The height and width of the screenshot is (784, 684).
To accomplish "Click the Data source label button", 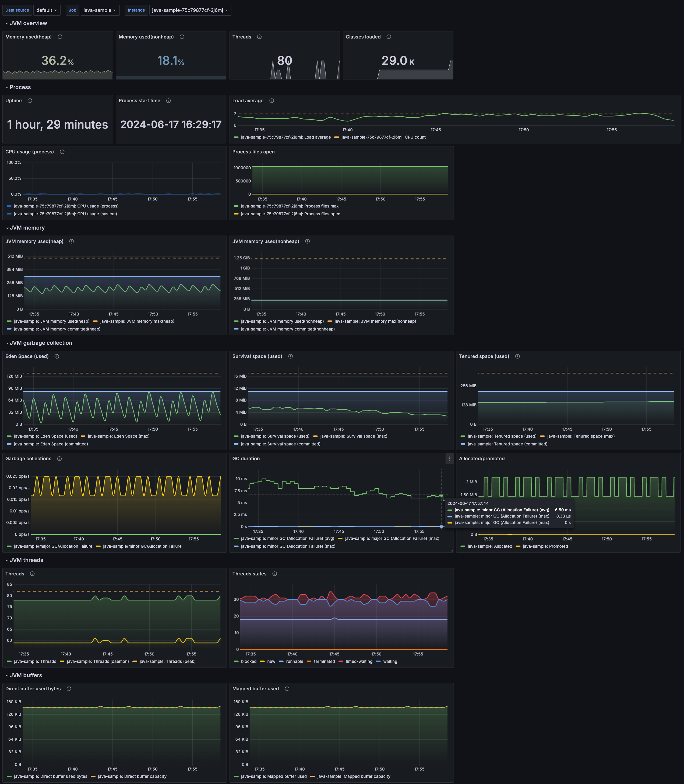I will 17,10.
